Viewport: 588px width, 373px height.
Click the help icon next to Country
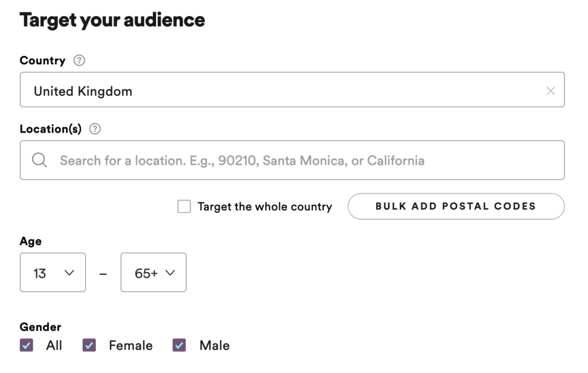pyautogui.click(x=80, y=60)
